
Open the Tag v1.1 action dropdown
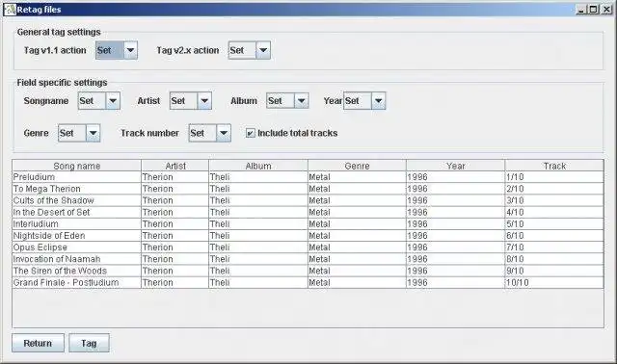(117, 50)
